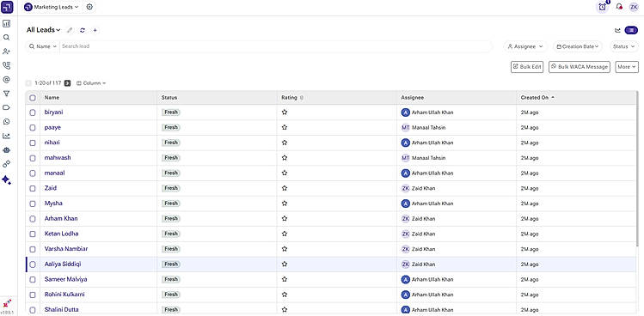Viewport: 644px width, 316px height.
Task: Open the nihari lead
Action: (52, 143)
